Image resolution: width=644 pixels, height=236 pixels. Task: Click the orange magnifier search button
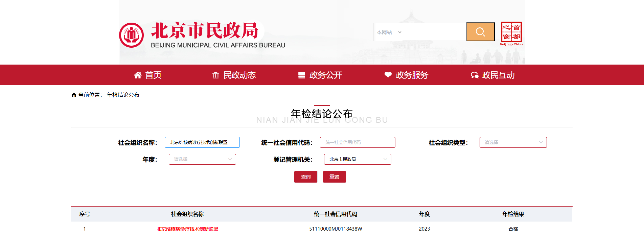click(x=480, y=32)
